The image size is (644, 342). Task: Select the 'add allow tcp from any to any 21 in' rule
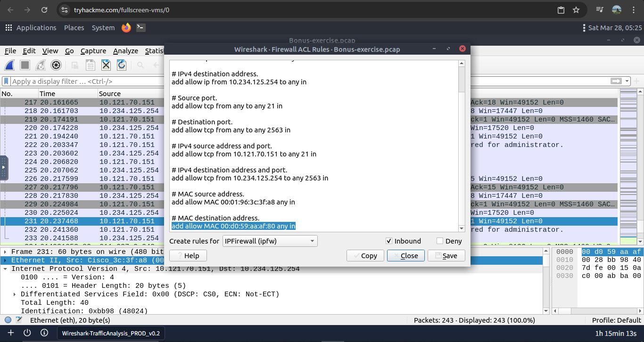[x=227, y=106]
